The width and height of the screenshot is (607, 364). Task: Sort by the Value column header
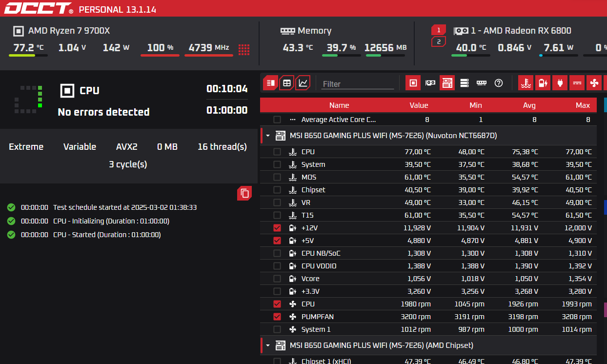coord(419,105)
